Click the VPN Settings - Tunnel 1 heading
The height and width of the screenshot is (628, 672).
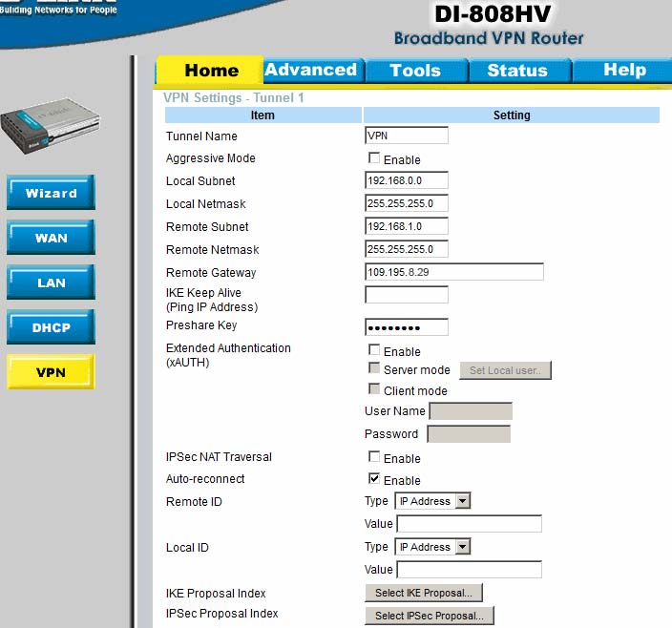234,97
